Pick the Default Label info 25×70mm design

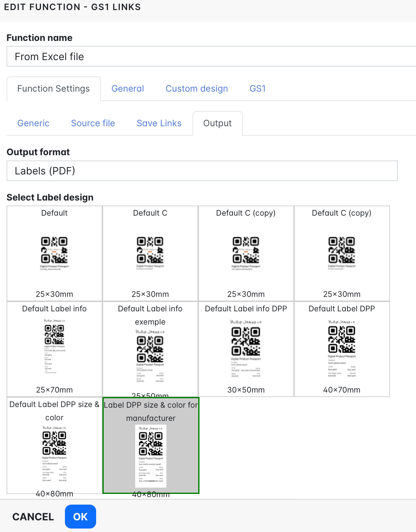(x=55, y=349)
